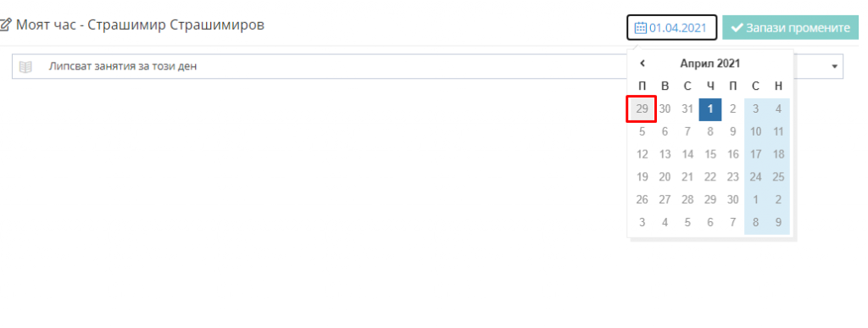Select April 19 in the calendar
The width and height of the screenshot is (868, 328).
point(643,177)
